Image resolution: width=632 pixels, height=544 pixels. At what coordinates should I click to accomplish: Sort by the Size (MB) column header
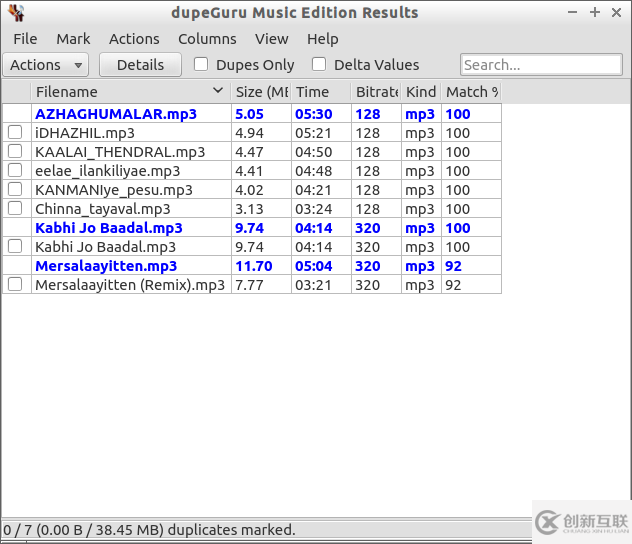(261, 92)
